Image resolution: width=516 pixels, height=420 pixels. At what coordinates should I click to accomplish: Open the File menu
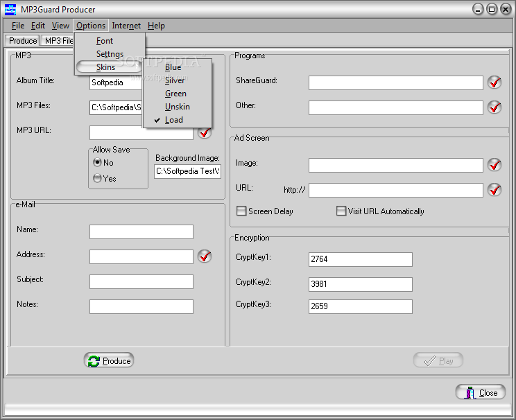(x=18, y=26)
